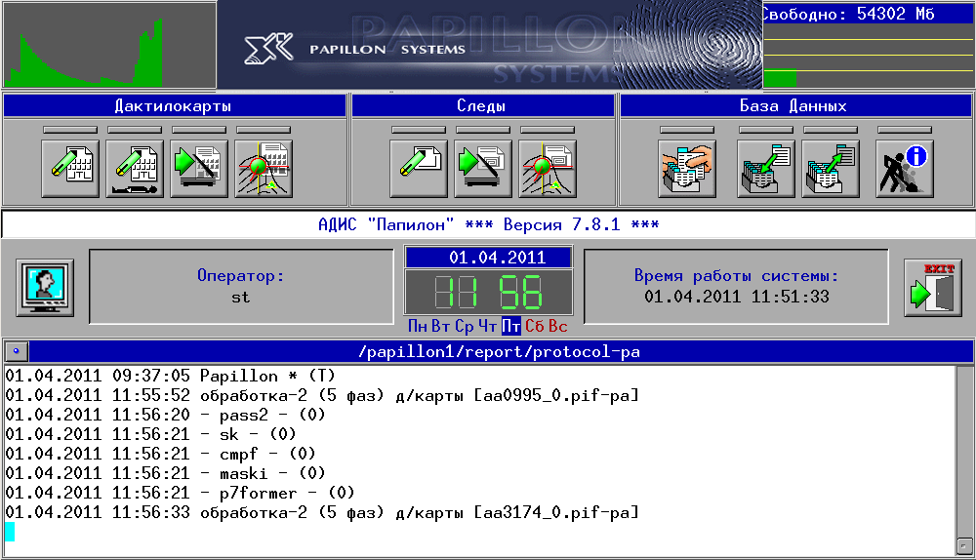The width and height of the screenshot is (976, 560).
Task: Select log line Papillon * (T)
Action: pyautogui.click(x=170, y=376)
